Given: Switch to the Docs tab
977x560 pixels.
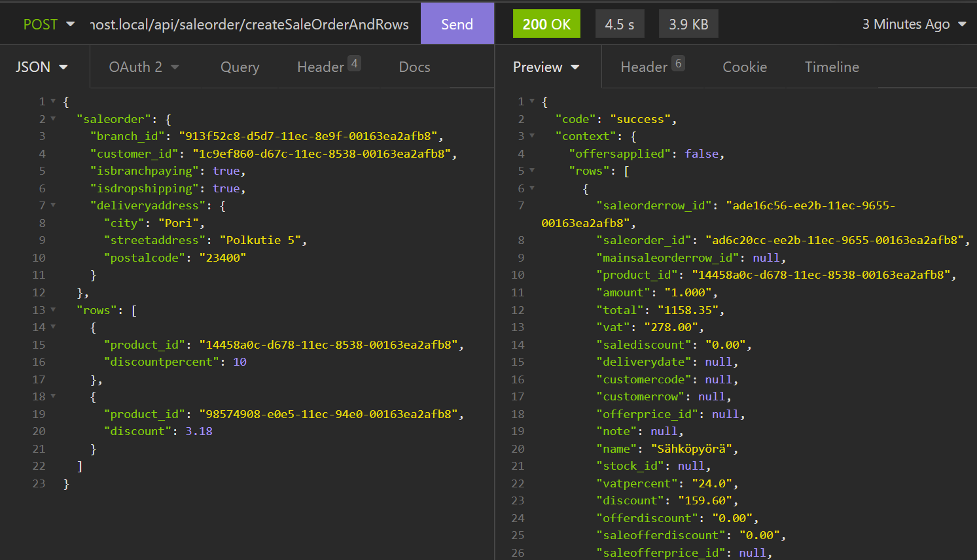Looking at the screenshot, I should [x=414, y=67].
